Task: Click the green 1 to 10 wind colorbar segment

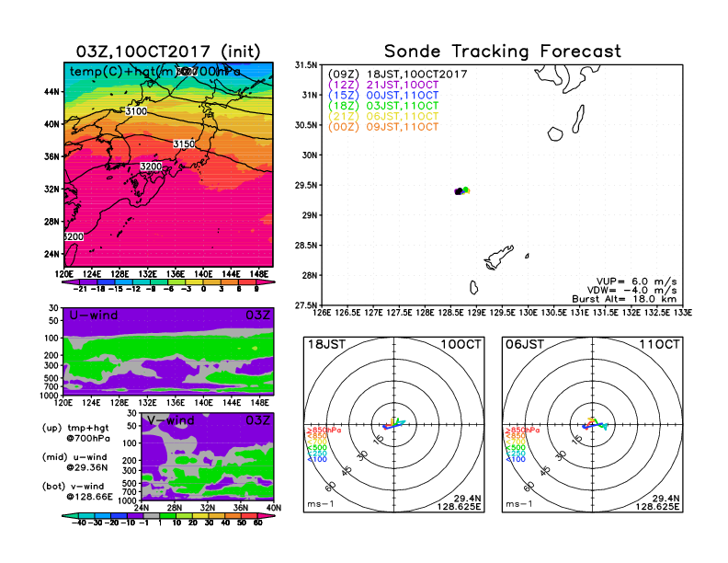Action: pyautogui.click(x=167, y=515)
